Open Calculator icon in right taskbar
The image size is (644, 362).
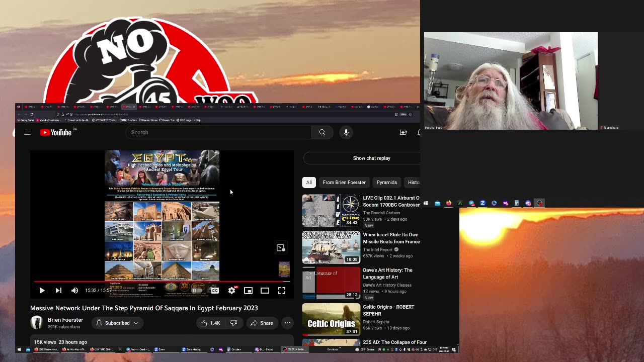[x=517, y=203]
